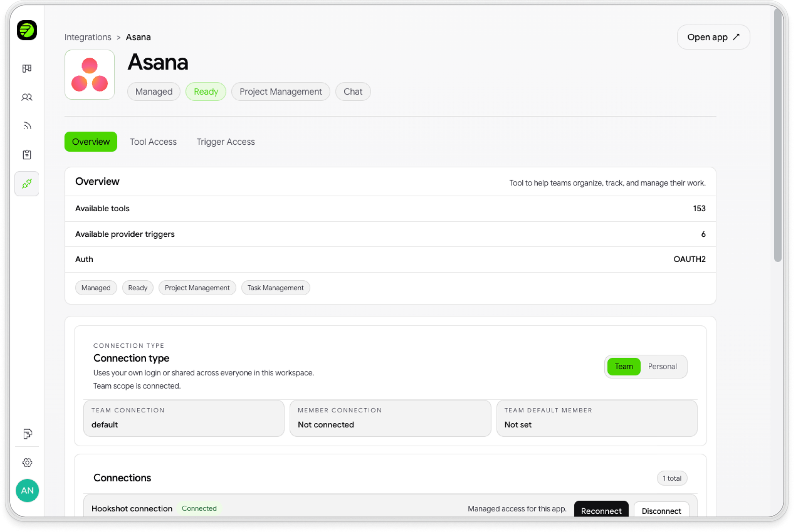The height and width of the screenshot is (532, 794).
Task: Open the feed signal icon in sidebar
Action: click(x=27, y=126)
